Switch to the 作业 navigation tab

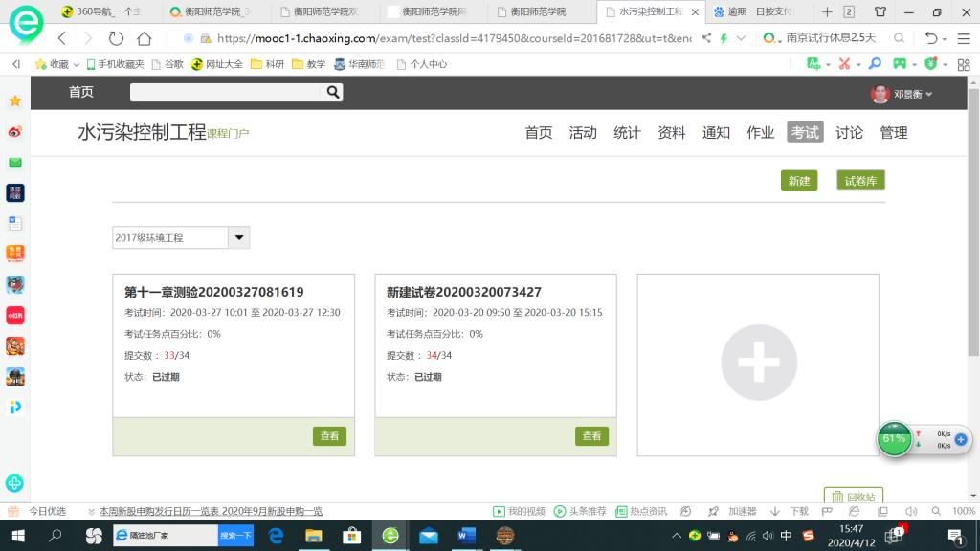pos(760,133)
